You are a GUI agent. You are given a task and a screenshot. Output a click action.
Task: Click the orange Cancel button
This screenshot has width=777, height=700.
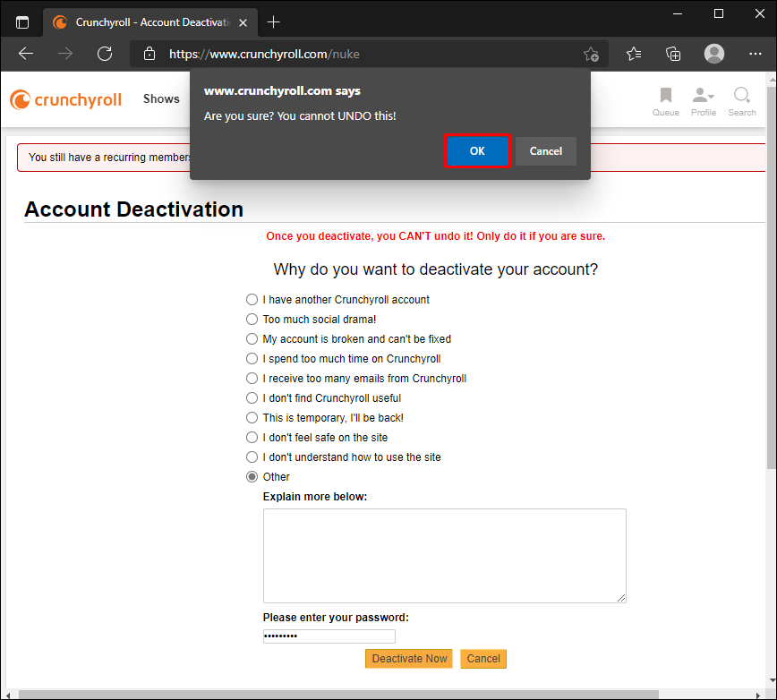(x=483, y=659)
